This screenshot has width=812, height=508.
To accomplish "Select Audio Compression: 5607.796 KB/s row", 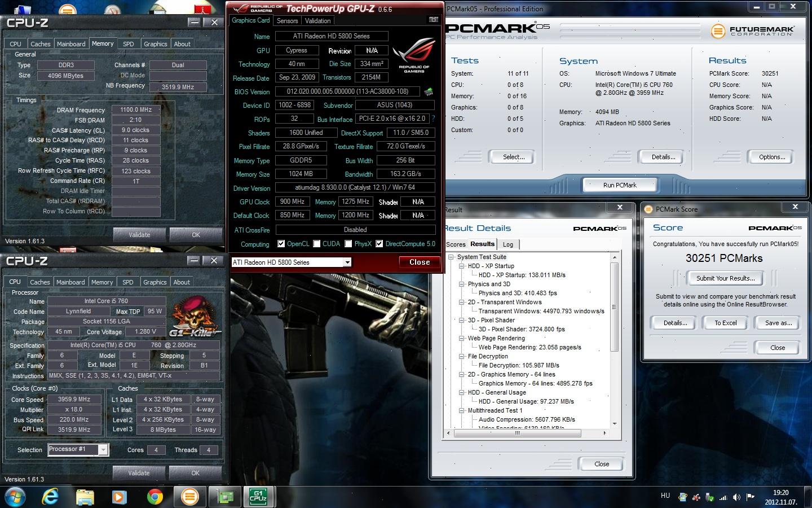I will [x=527, y=419].
